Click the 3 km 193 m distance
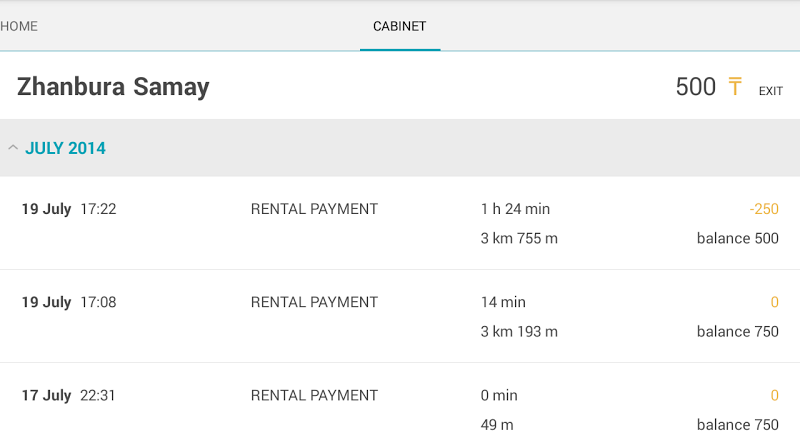Image resolution: width=800 pixels, height=438 pixels. coord(519,331)
